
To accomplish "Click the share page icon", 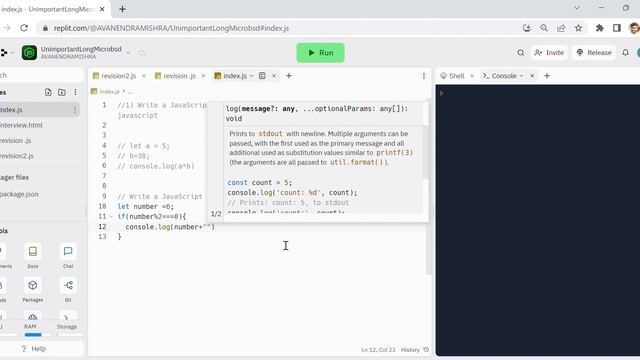I will pyautogui.click(x=561, y=28).
